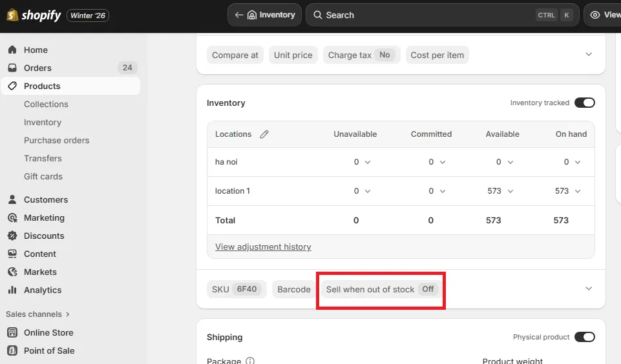Click the Unit price chip

[x=293, y=55]
